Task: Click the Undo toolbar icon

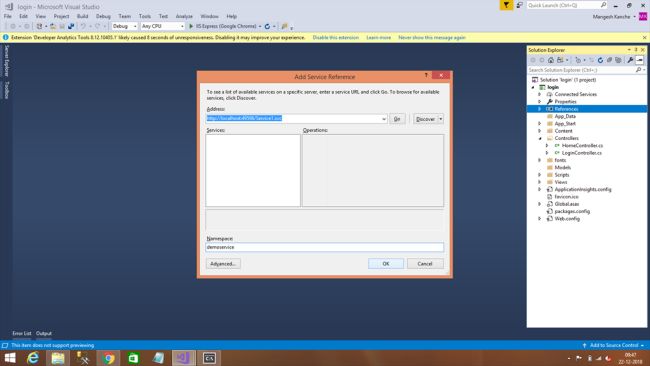Action: pyautogui.click(x=83, y=26)
